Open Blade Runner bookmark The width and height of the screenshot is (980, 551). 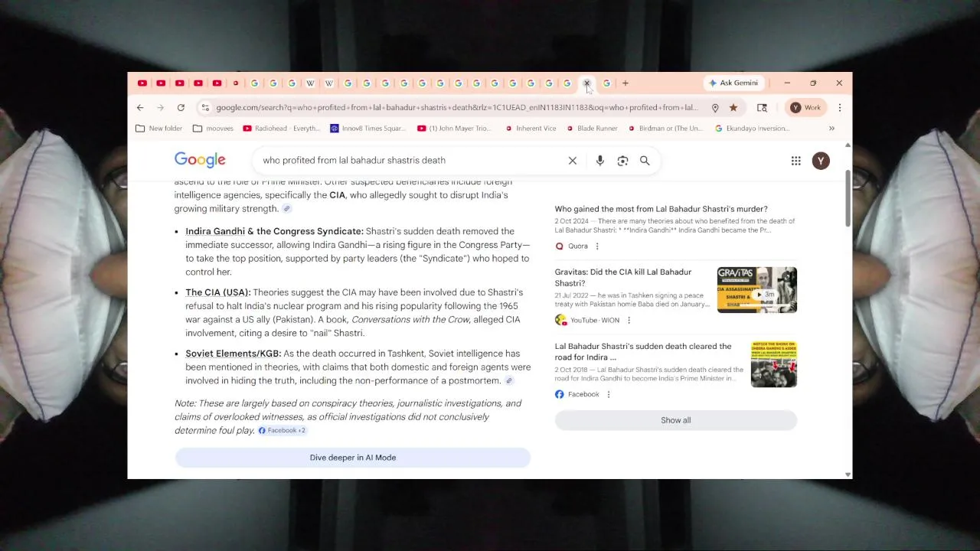point(592,129)
